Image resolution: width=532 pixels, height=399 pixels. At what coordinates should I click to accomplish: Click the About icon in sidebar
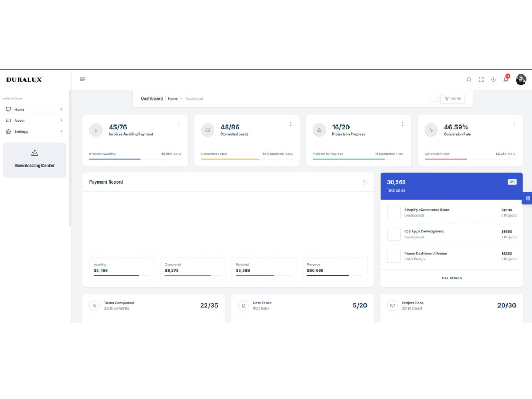(x=9, y=120)
